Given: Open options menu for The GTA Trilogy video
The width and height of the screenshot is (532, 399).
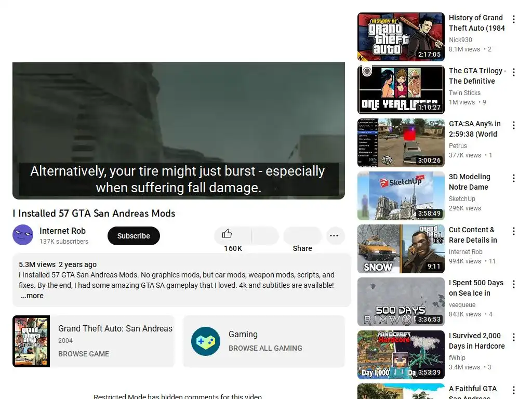Looking at the screenshot, I should point(514,72).
